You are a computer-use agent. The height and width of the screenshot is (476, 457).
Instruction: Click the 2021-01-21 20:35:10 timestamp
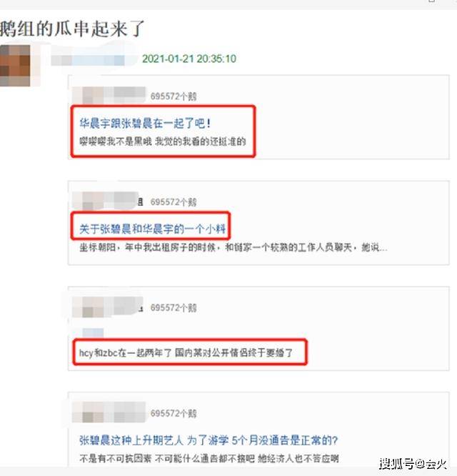pyautogui.click(x=189, y=59)
